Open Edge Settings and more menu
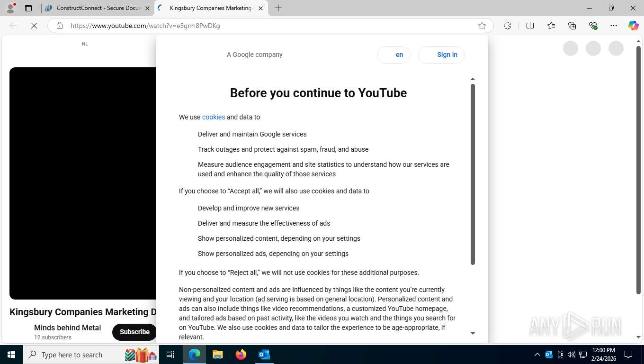Viewport: 644px width, 364px height. point(614,26)
